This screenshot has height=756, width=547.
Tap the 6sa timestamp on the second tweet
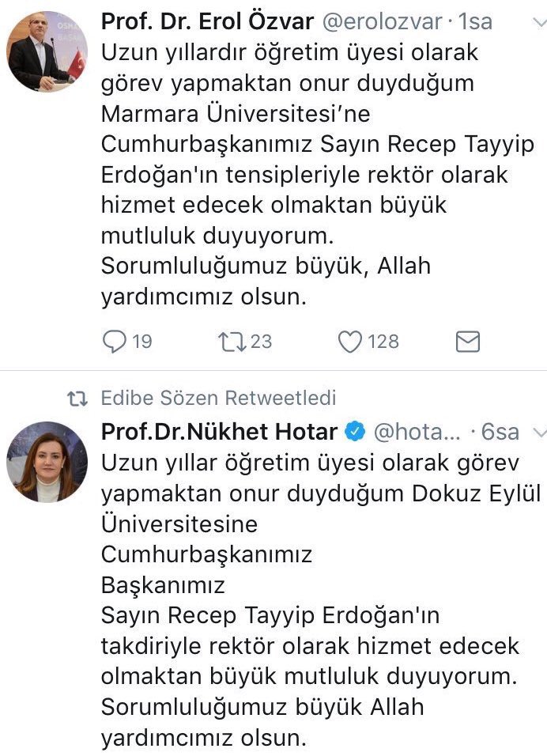click(500, 433)
